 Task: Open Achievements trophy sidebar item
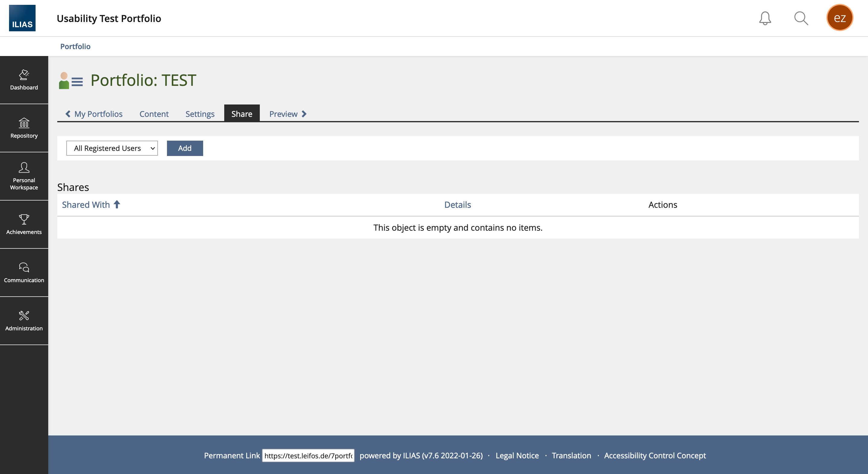[24, 224]
